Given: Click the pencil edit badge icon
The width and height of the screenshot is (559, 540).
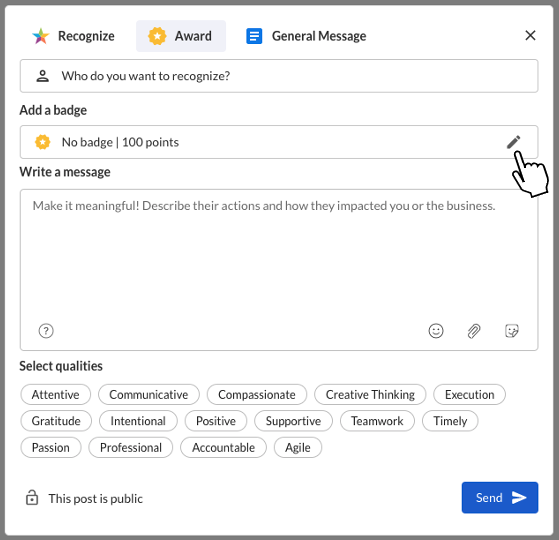Looking at the screenshot, I should [x=513, y=142].
